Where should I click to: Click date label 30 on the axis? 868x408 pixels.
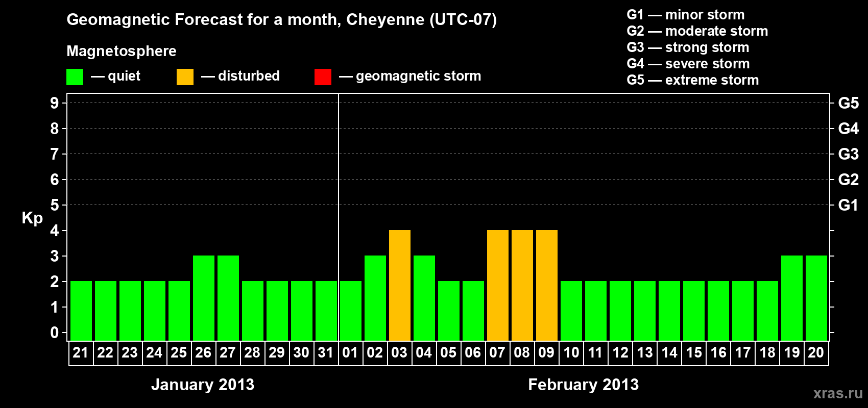pyautogui.click(x=301, y=352)
